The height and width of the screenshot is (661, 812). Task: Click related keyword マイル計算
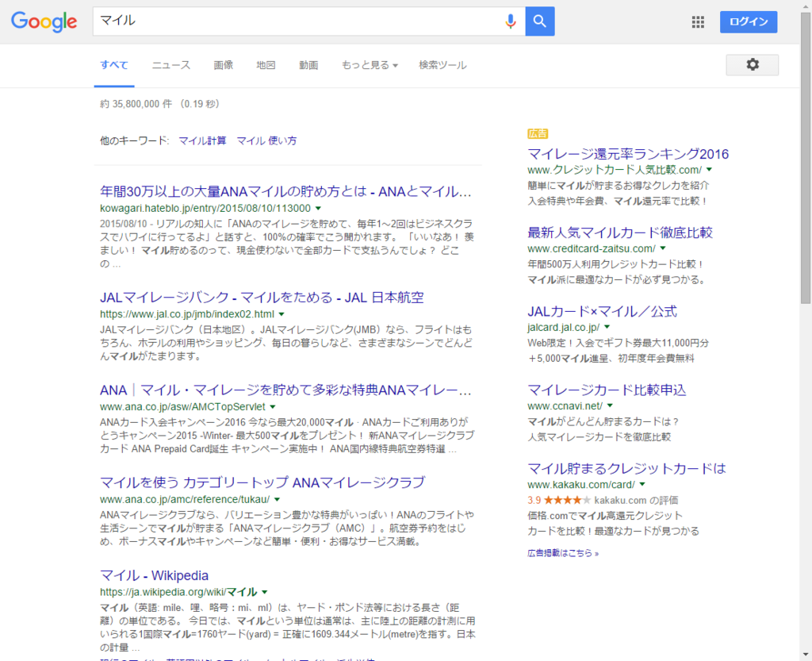tap(202, 141)
